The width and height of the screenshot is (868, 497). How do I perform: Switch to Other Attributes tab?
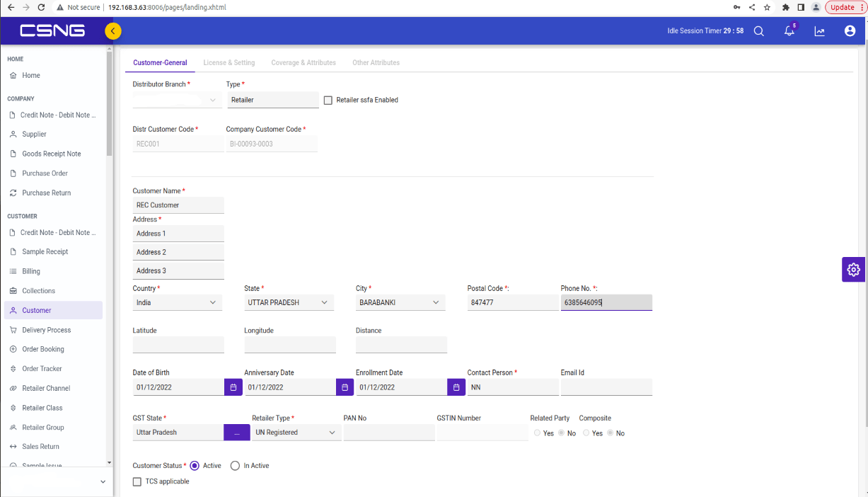[x=376, y=63]
